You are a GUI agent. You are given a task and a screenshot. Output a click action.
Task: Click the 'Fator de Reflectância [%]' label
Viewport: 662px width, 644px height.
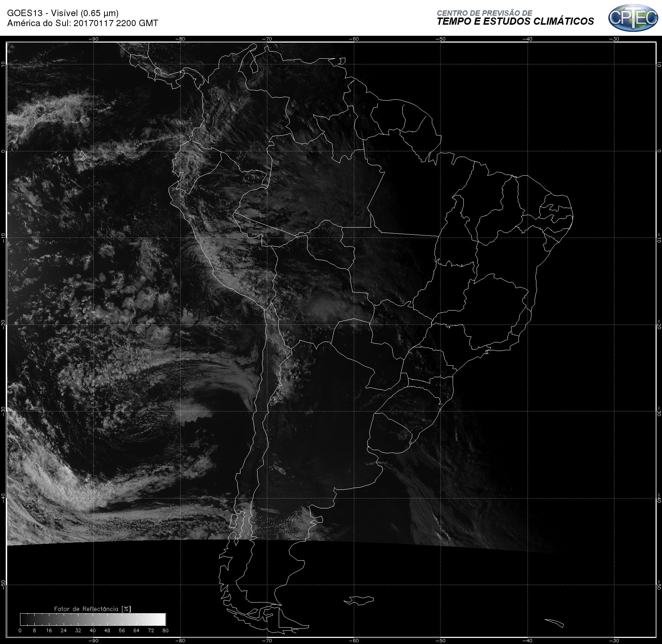click(92, 609)
